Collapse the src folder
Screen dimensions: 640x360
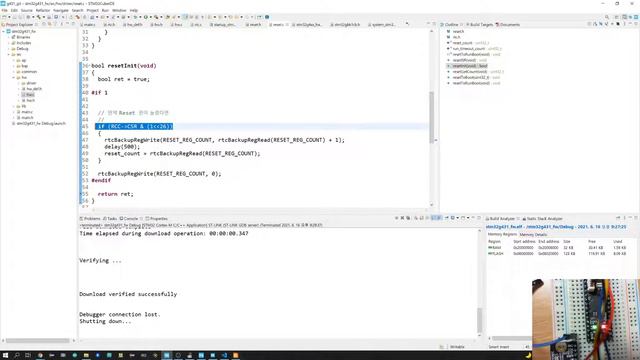click(x=9, y=54)
